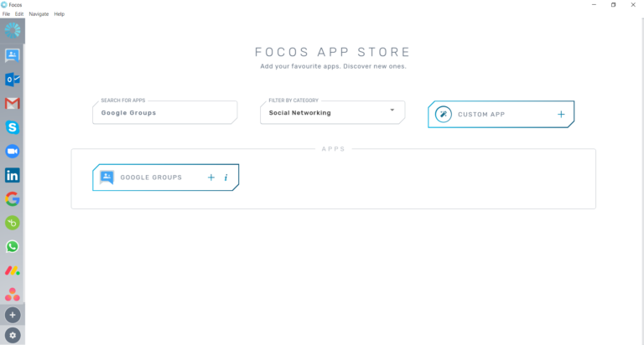Open monday.com from the sidebar

(x=13, y=270)
